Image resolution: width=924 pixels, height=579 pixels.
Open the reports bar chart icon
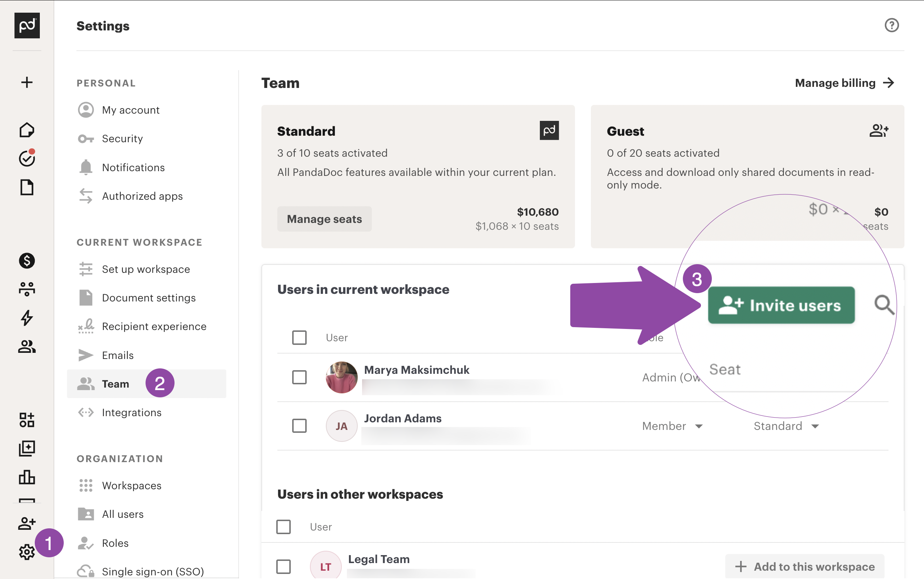pos(27,477)
